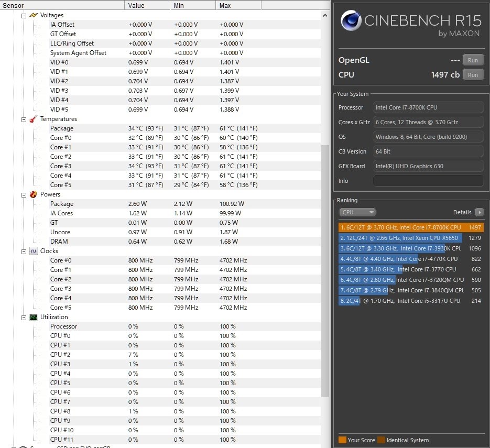This screenshot has height=448, width=490.
Task: Click the Utilization category icon
Action: 33,316
